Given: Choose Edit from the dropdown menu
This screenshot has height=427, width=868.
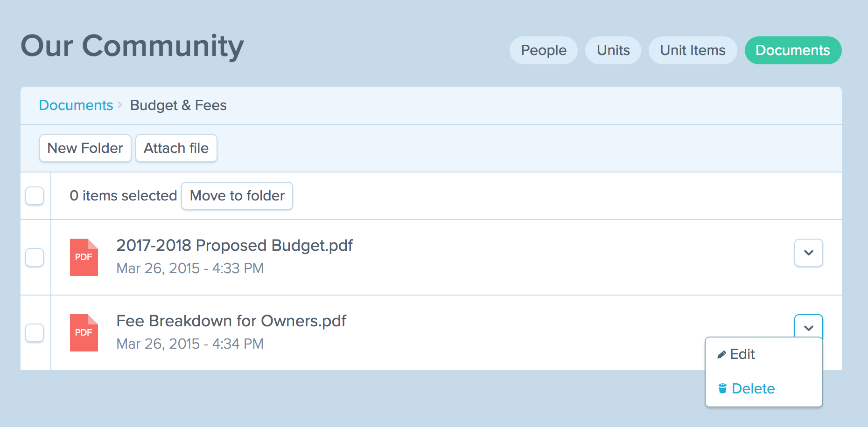Looking at the screenshot, I should 742,354.
